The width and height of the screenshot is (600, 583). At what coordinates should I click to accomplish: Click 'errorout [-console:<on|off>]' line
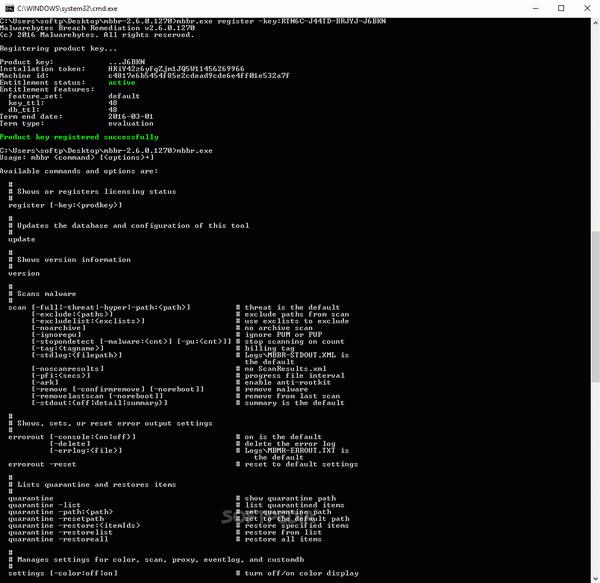[x=72, y=437]
